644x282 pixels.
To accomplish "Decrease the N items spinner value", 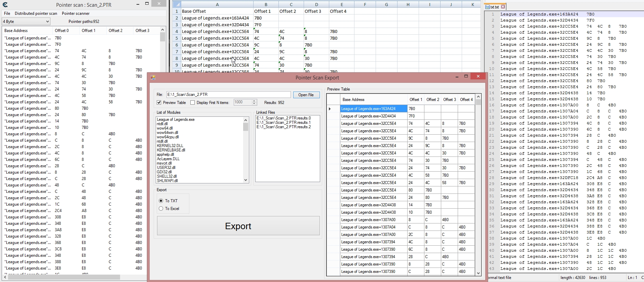I will click(254, 104).
